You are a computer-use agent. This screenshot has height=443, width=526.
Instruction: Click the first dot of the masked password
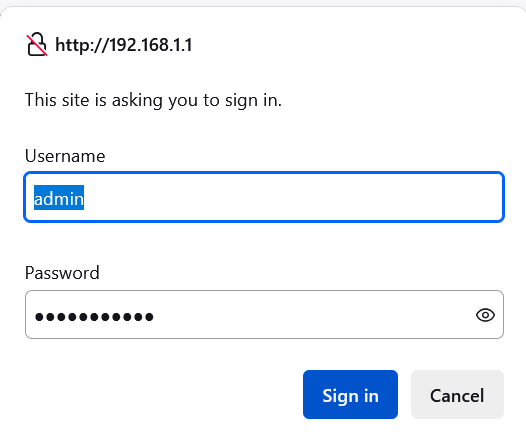click(39, 317)
